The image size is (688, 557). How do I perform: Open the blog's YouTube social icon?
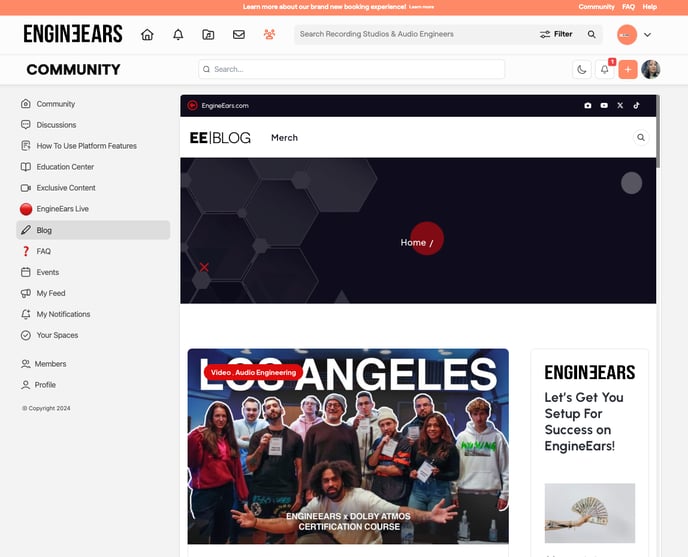604,105
